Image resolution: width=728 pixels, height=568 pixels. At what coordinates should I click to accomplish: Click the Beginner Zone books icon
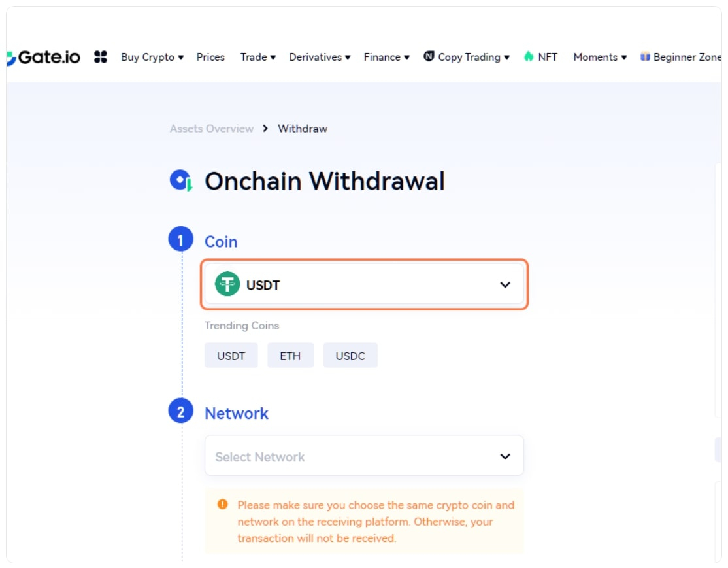click(x=644, y=57)
